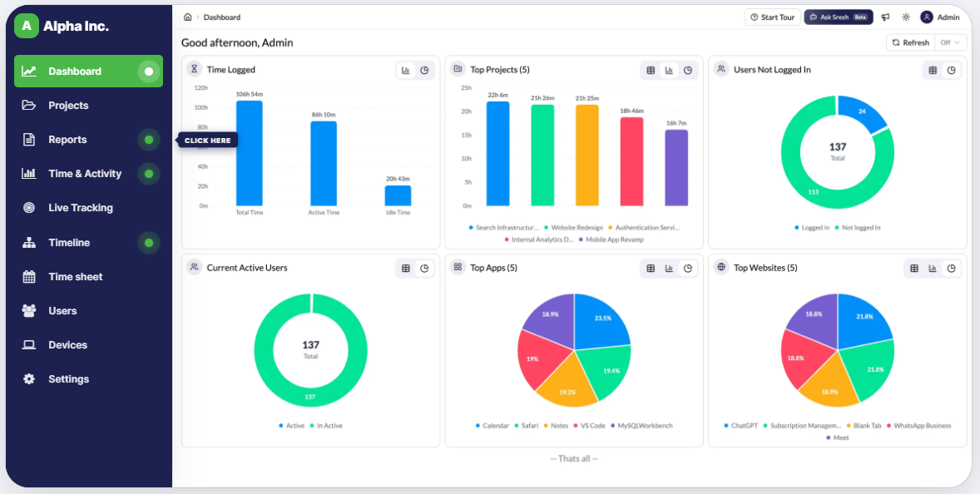Screen dimensions: 980x494
Task: Switch Top Apps to bar chart view
Action: (670, 269)
